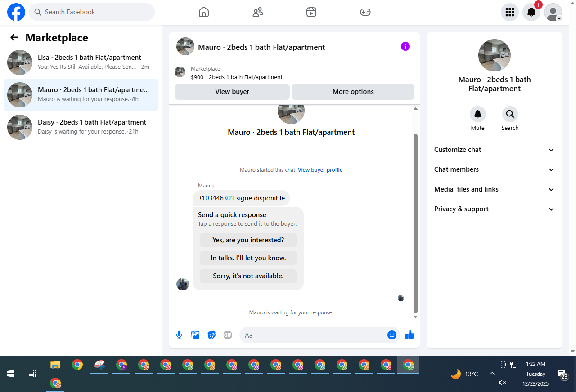The image size is (576, 392).
Task: Click the listing thumbnail in the chat header
Action: pos(185,46)
